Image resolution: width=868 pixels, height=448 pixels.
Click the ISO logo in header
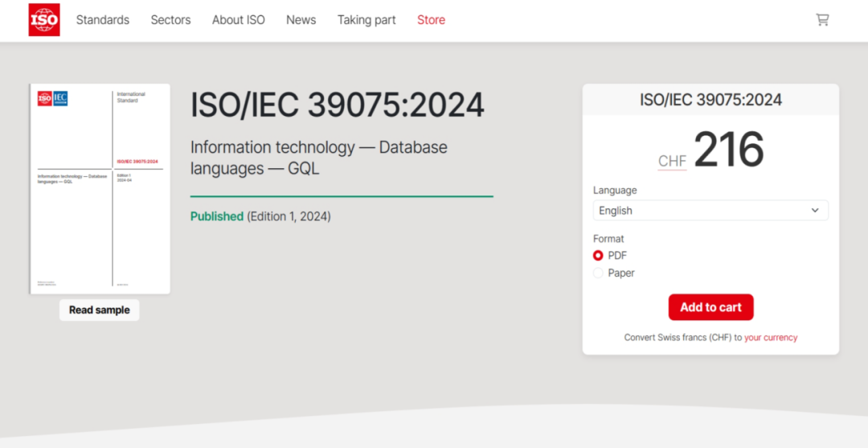click(x=44, y=20)
